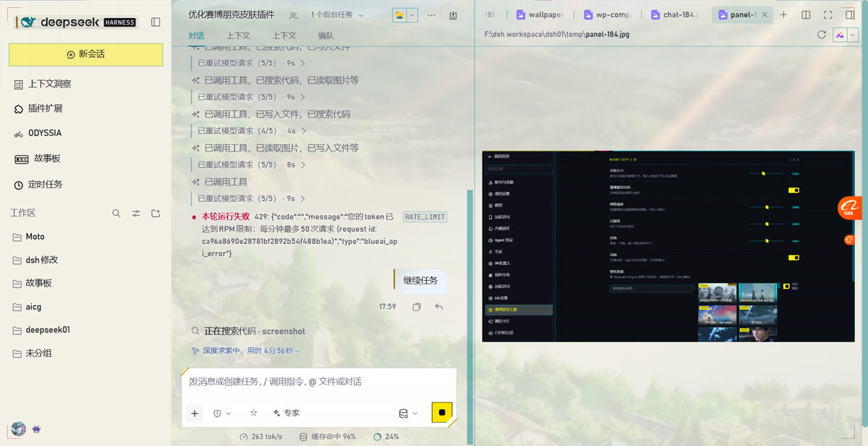Open the dropdown arrow beside folder button

tap(412, 14)
